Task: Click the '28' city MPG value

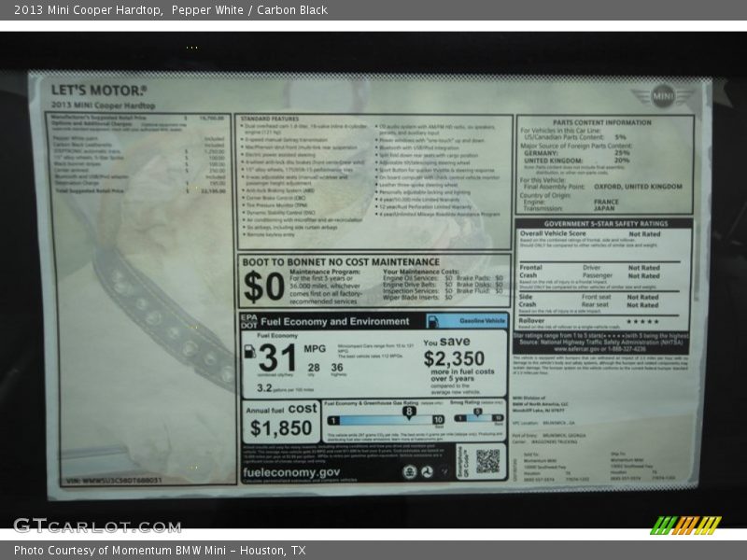Action: (314, 368)
